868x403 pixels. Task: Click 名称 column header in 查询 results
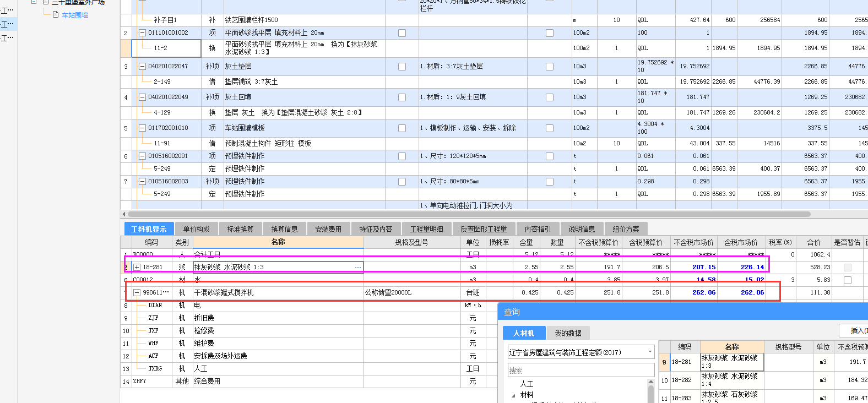[732, 347]
